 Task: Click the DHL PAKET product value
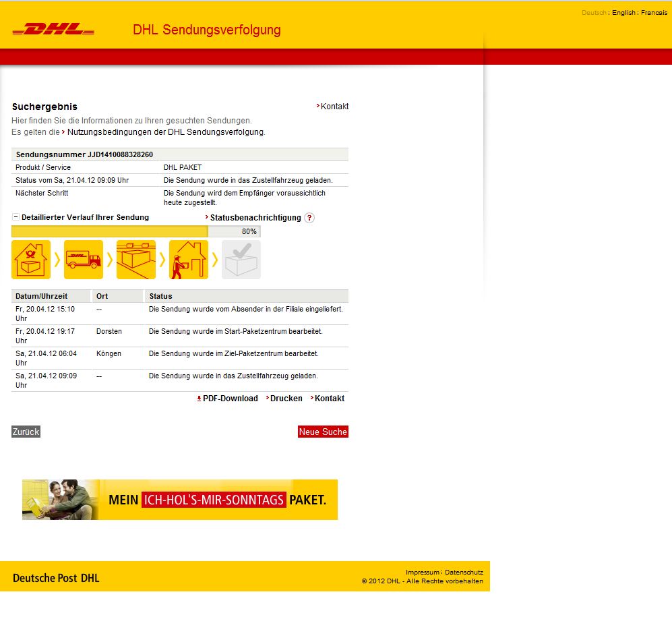tap(183, 168)
